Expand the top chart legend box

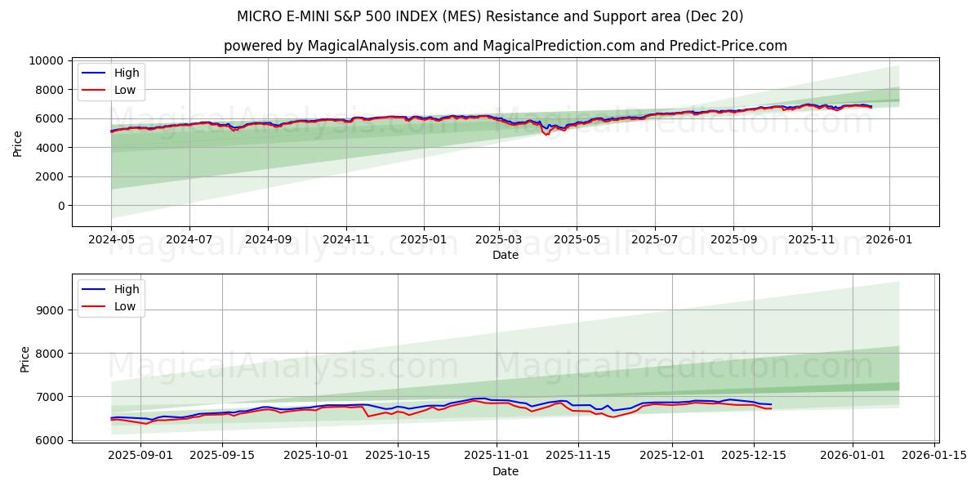tap(110, 80)
